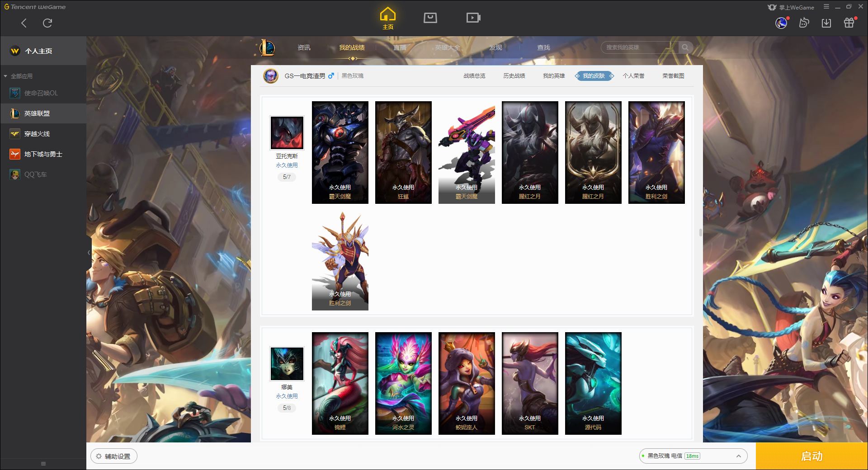The height and width of the screenshot is (470, 868).
Task: Open the 我的战绩 tab
Action: tap(352, 47)
